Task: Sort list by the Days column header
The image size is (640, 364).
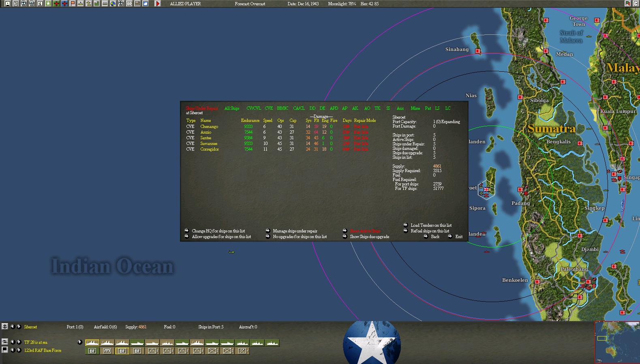Action: 347,120
